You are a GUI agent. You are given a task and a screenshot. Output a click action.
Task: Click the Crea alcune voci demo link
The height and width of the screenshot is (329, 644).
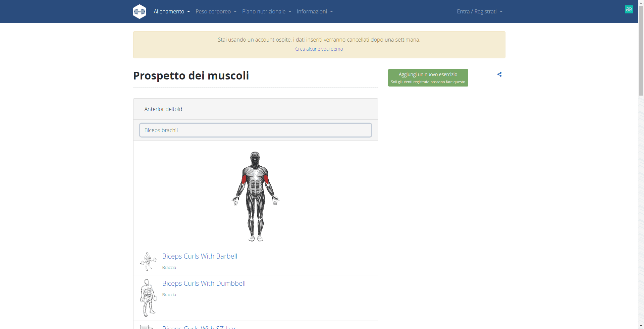pyautogui.click(x=319, y=49)
